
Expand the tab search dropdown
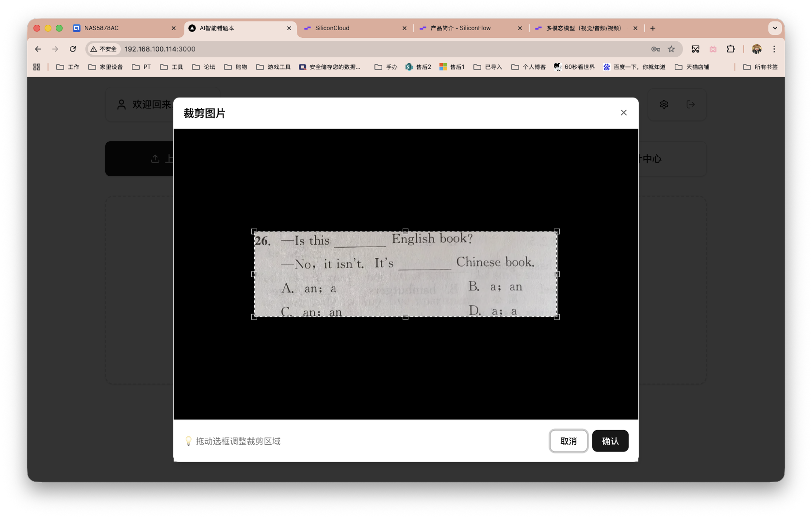point(775,28)
